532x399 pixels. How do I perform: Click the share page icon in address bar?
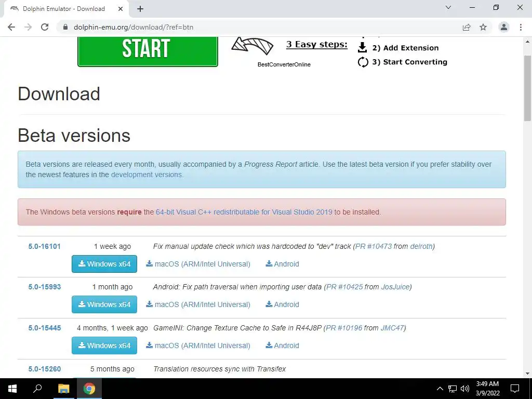click(x=467, y=27)
